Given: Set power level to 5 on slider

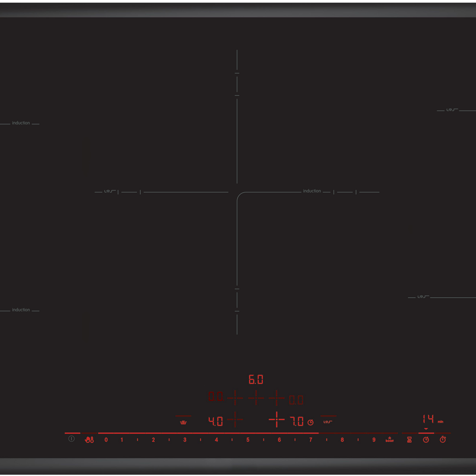Looking at the screenshot, I should (x=248, y=440).
